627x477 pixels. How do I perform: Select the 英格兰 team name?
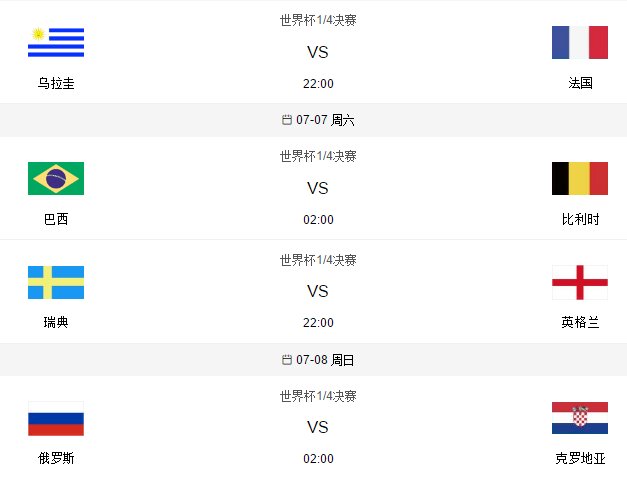[580, 322]
